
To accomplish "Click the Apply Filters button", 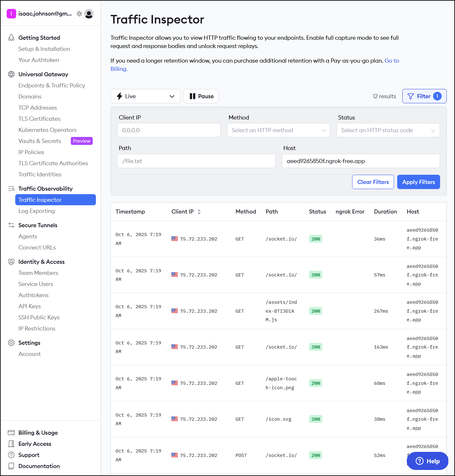I will click(418, 182).
